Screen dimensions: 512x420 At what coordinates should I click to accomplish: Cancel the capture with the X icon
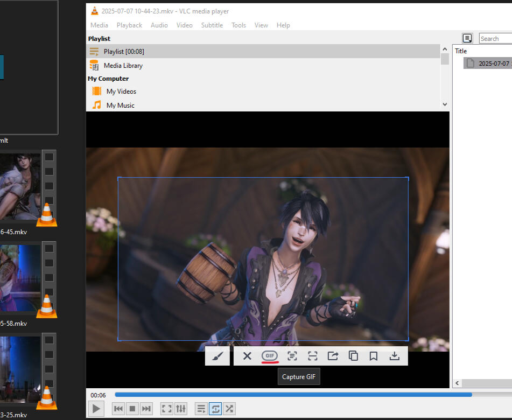(x=247, y=356)
